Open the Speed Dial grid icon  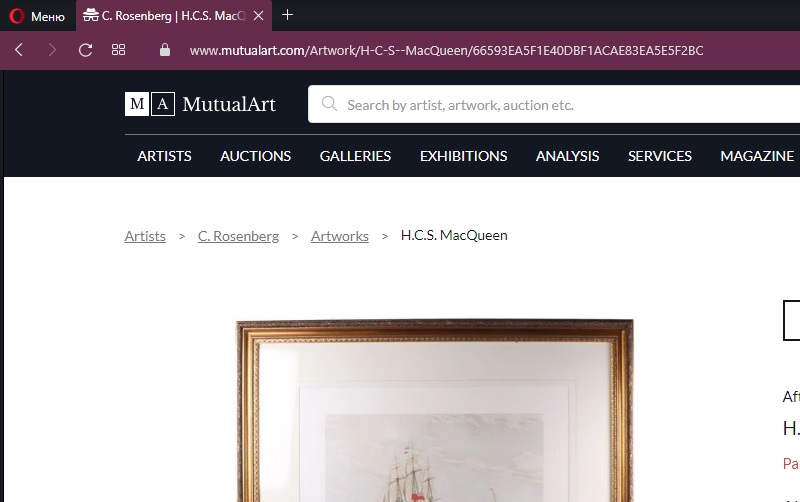click(x=118, y=50)
